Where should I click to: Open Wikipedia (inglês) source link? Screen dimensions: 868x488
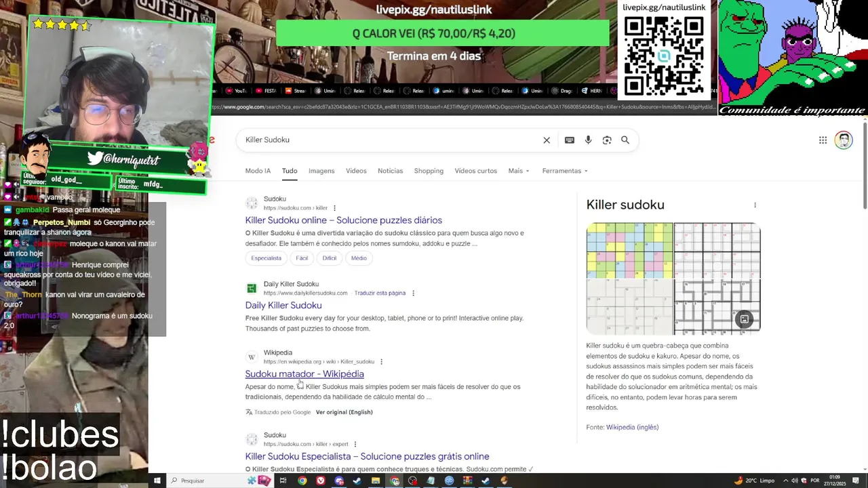tap(632, 427)
